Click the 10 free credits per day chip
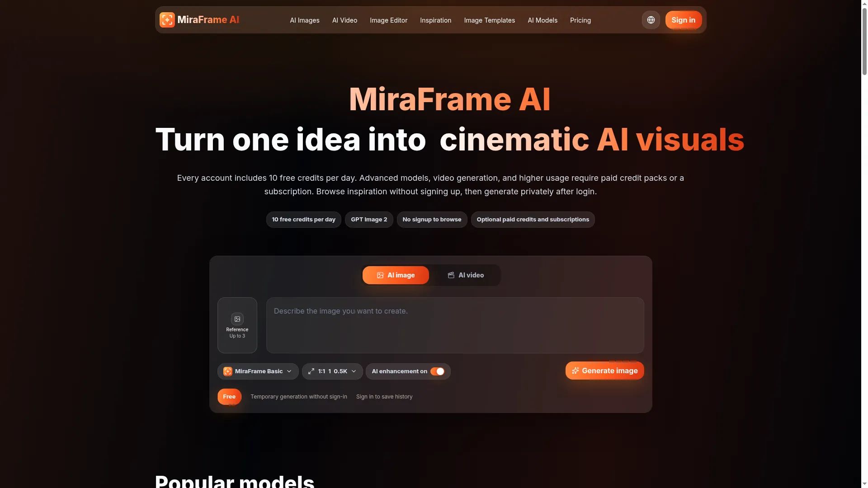 (x=303, y=220)
